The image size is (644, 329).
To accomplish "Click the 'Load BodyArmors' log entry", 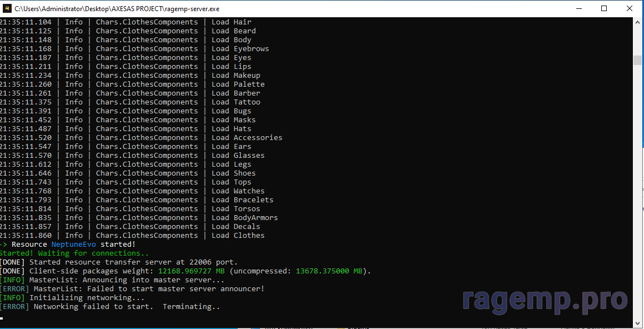I will 244,218.
